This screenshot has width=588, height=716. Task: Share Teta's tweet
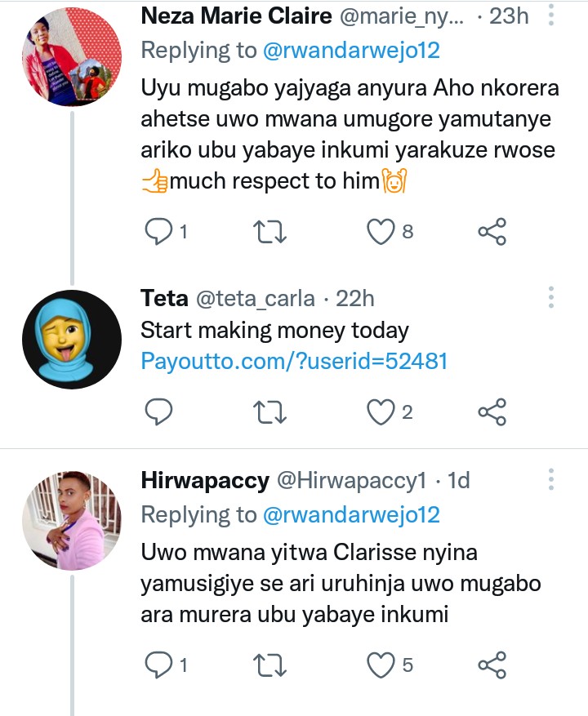tap(492, 412)
